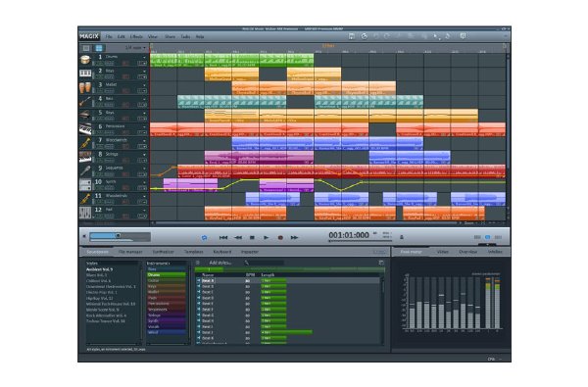Click the Play button
Screen dimensions: 588x387
coord(267,237)
